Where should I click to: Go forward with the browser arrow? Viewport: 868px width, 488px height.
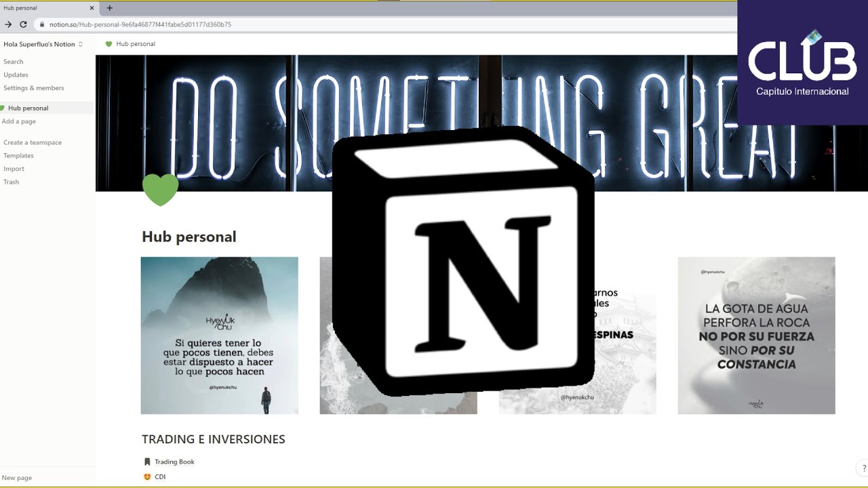point(8,24)
